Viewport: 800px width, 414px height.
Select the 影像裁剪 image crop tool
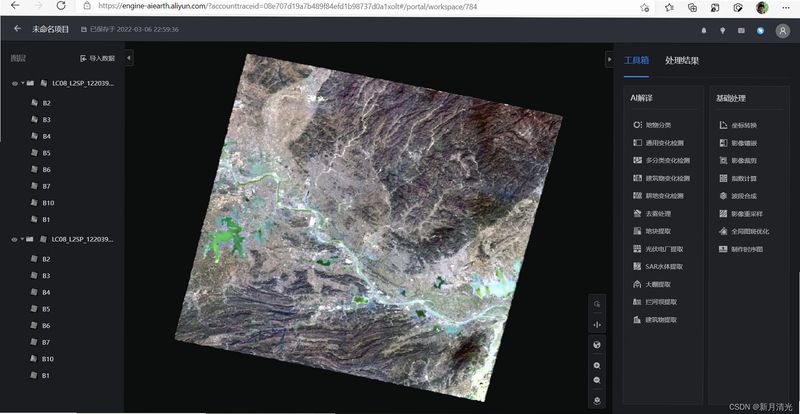pos(738,160)
